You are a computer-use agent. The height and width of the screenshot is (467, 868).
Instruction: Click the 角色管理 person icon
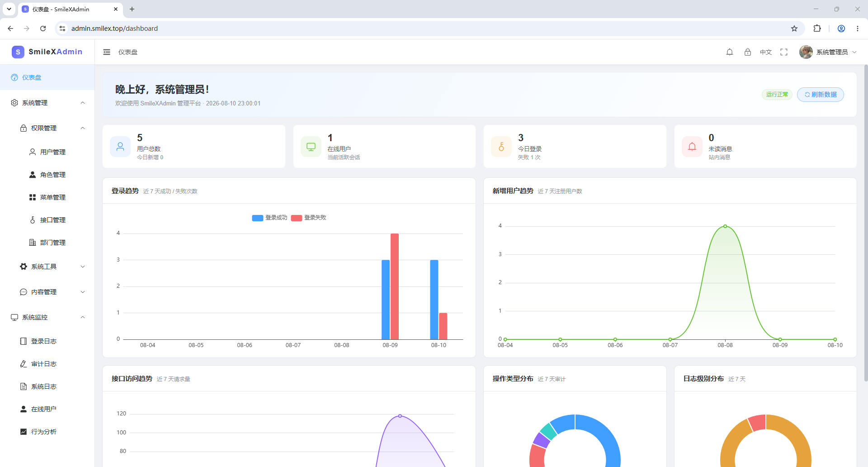point(33,175)
